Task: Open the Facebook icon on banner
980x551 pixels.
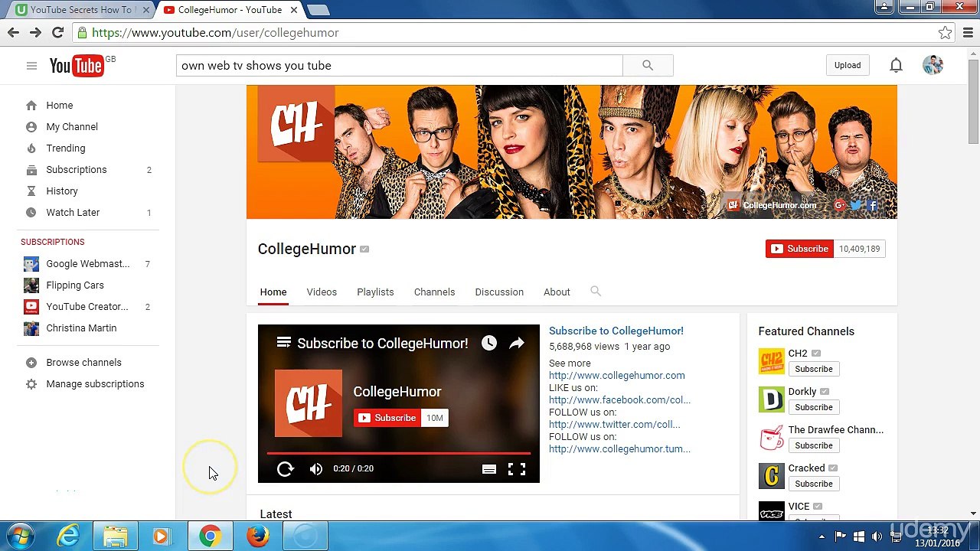Action: [x=872, y=205]
